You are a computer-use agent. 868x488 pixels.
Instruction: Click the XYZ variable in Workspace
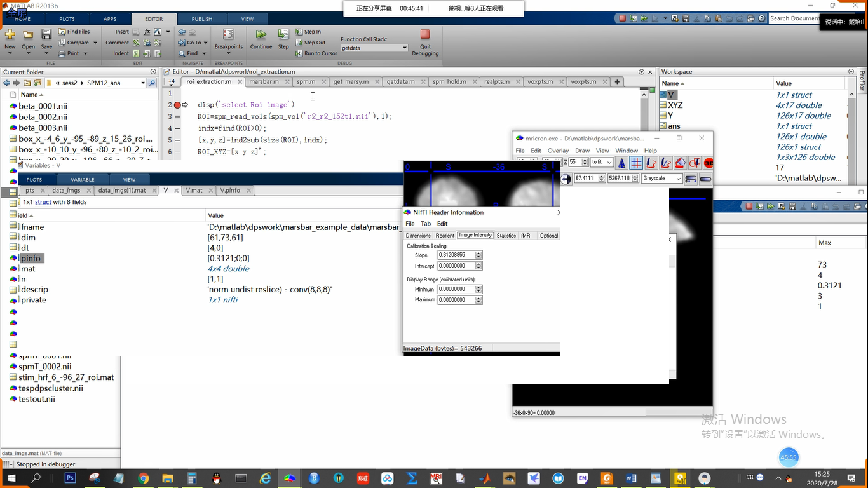[x=675, y=105]
